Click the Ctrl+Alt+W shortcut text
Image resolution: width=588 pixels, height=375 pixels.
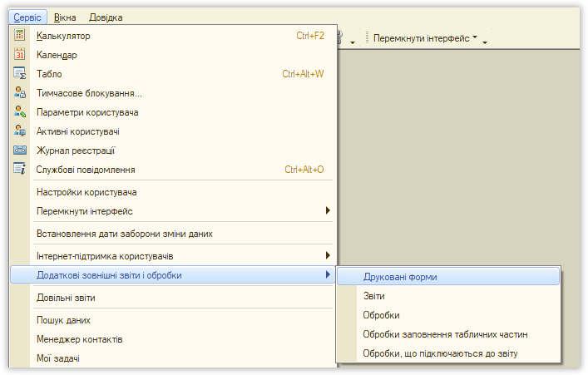pos(303,74)
